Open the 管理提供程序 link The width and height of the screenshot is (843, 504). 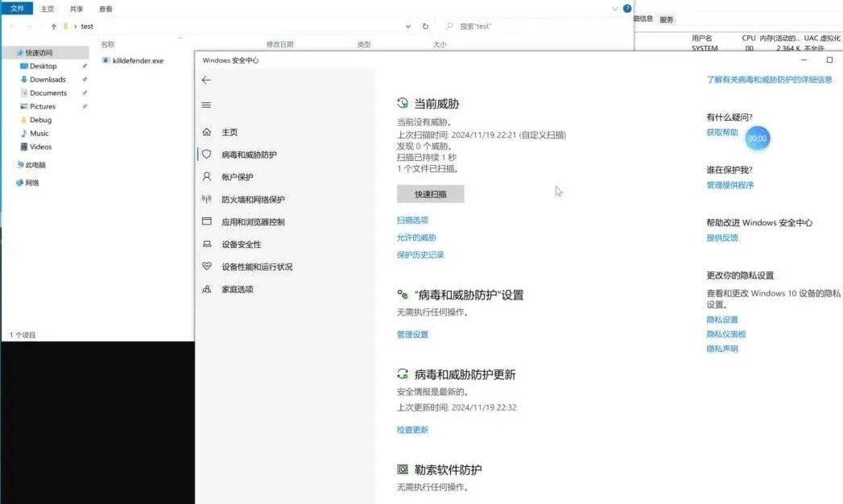pos(730,185)
